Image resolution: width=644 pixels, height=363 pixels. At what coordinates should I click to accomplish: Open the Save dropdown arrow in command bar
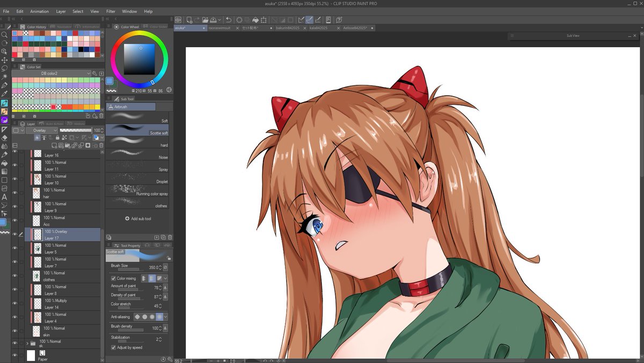click(219, 20)
